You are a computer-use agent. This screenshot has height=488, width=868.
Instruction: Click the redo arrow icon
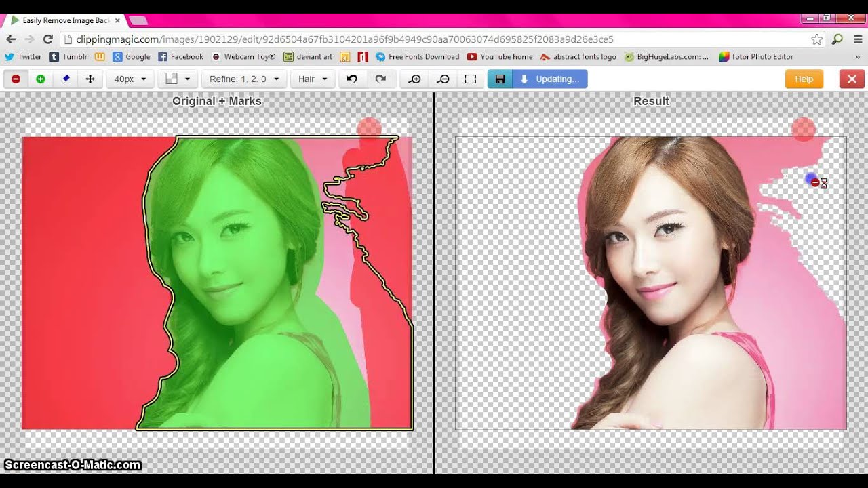click(x=380, y=79)
